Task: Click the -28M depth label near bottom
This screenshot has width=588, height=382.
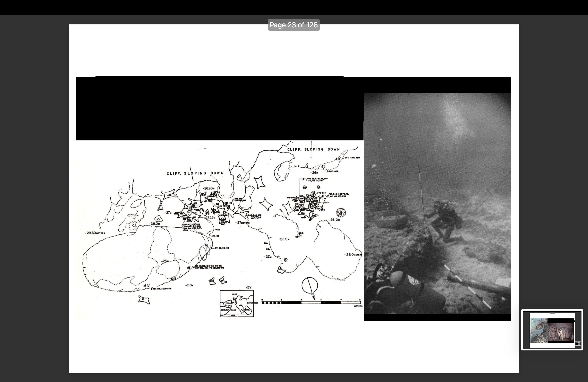Action: (x=189, y=285)
